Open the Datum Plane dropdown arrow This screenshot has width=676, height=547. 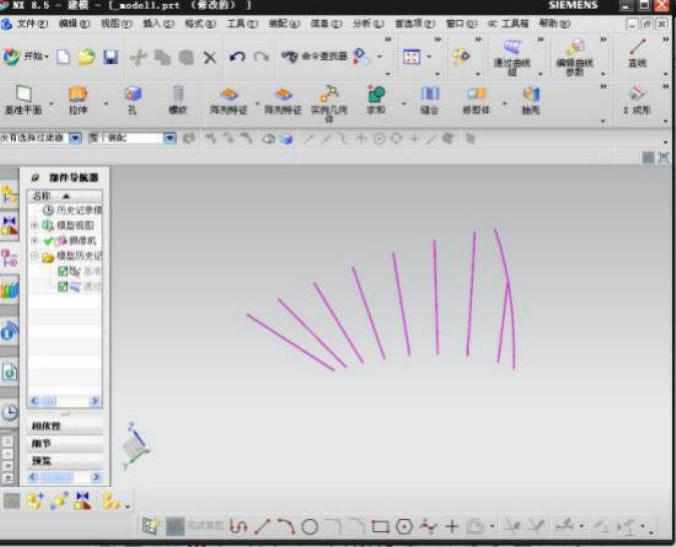51,104
